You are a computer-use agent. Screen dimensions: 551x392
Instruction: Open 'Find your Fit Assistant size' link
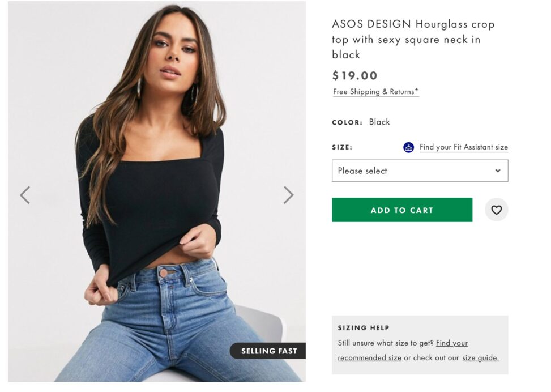pos(463,147)
